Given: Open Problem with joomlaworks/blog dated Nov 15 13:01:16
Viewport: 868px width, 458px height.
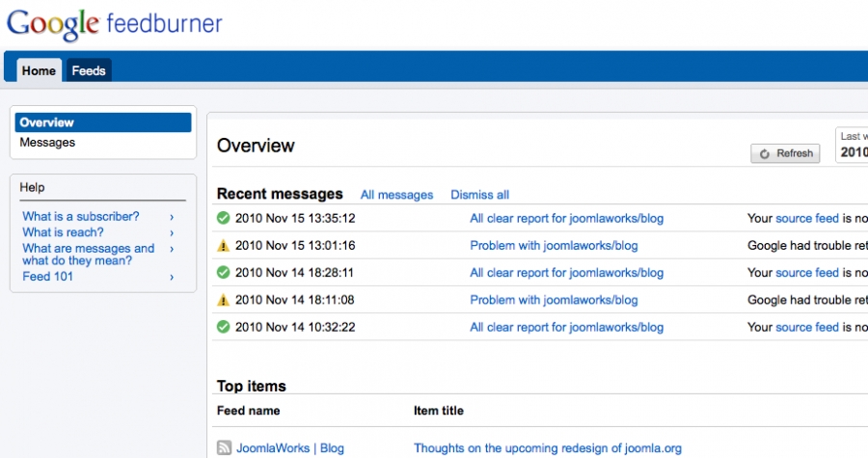Looking at the screenshot, I should 554,246.
